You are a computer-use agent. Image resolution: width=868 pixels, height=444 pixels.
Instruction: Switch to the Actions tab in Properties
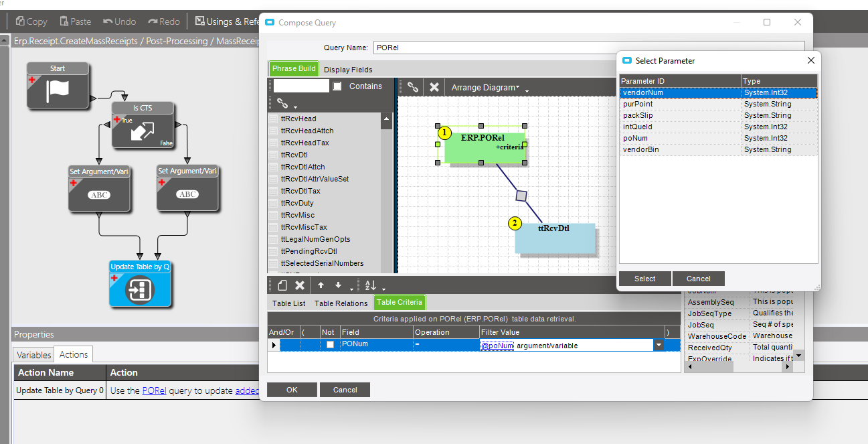(74, 354)
